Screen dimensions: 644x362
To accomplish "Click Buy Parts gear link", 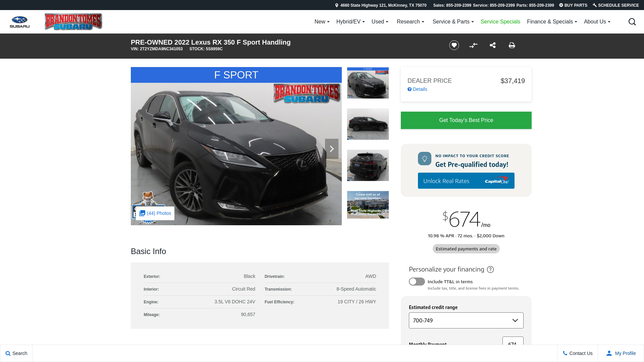I will pyautogui.click(x=573, y=5).
